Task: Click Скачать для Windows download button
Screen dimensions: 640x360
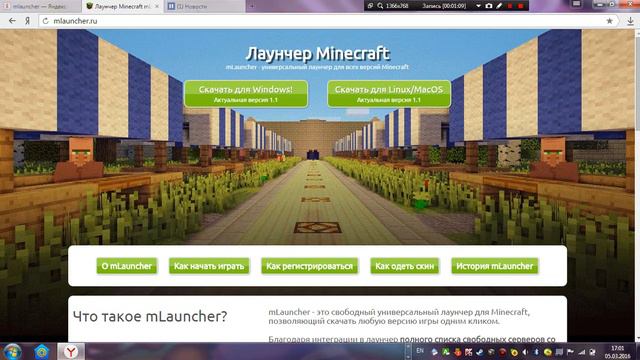Action: click(x=246, y=94)
